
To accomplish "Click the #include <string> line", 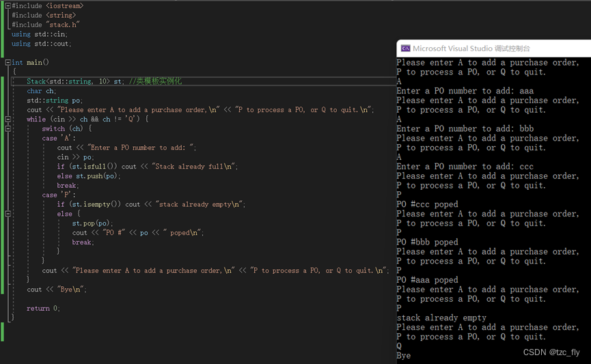I will point(44,15).
